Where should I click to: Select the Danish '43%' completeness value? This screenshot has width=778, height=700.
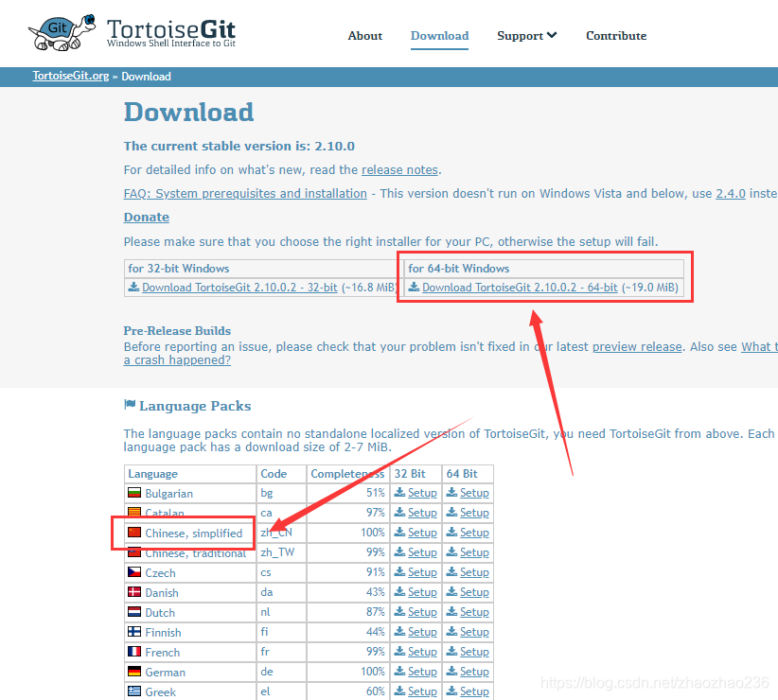(376, 592)
